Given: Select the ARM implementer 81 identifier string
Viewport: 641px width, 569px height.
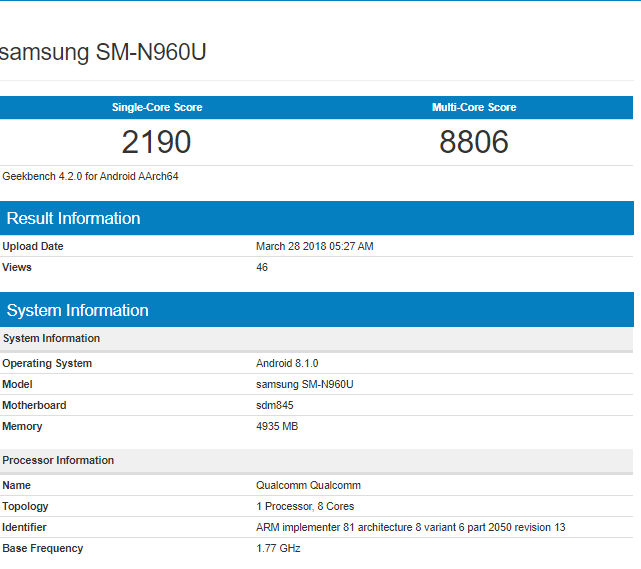Looking at the screenshot, I should pyautogui.click(x=410, y=527).
